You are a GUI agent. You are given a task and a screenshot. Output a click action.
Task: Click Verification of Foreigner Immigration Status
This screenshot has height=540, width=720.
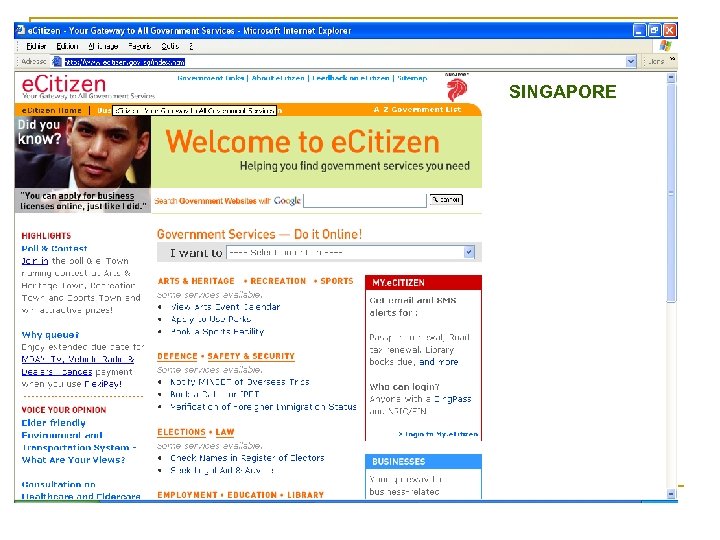pos(263,407)
